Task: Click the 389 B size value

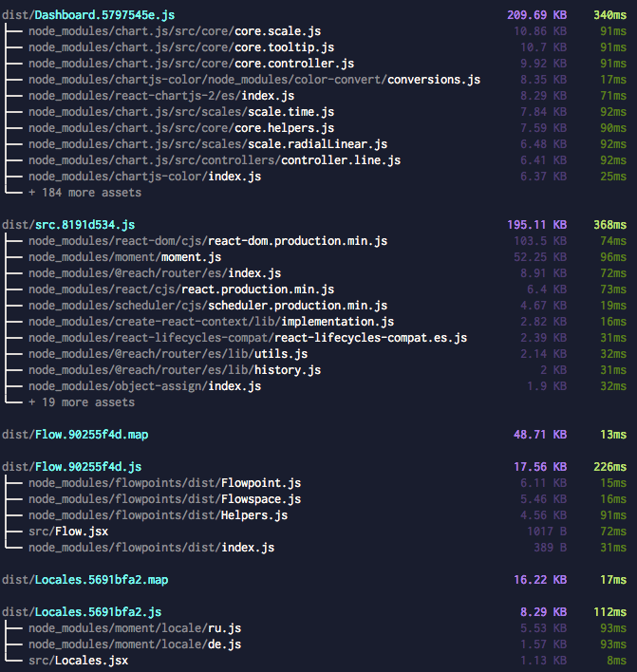Action: coord(551,548)
